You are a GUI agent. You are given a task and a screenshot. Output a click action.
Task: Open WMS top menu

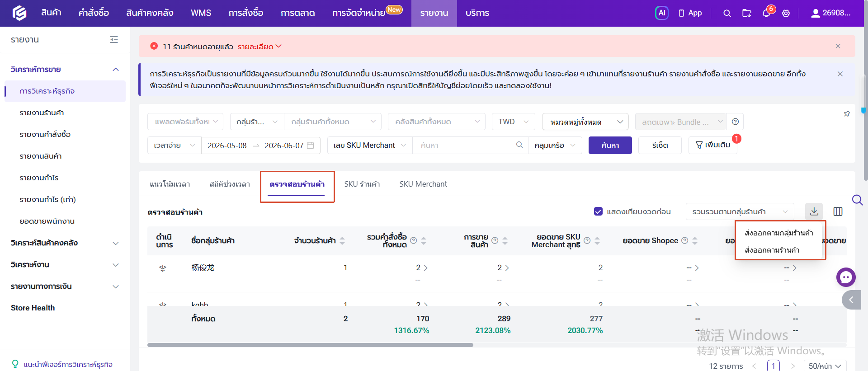click(201, 13)
